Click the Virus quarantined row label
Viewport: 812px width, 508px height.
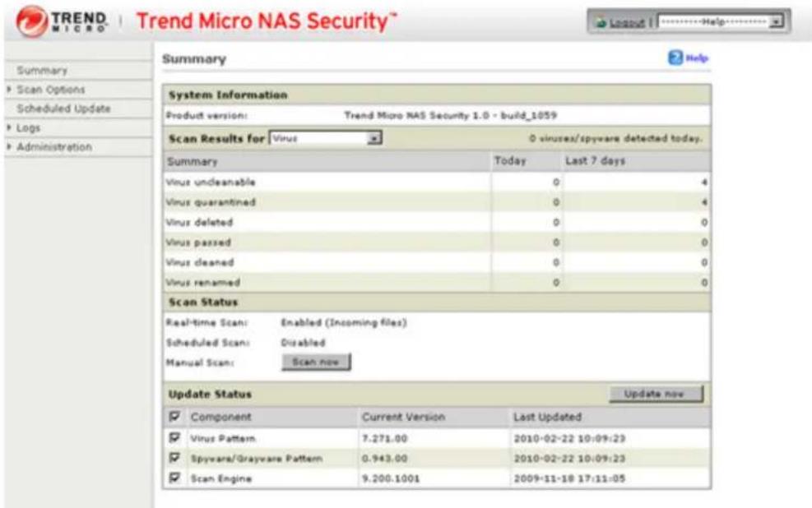click(x=211, y=202)
